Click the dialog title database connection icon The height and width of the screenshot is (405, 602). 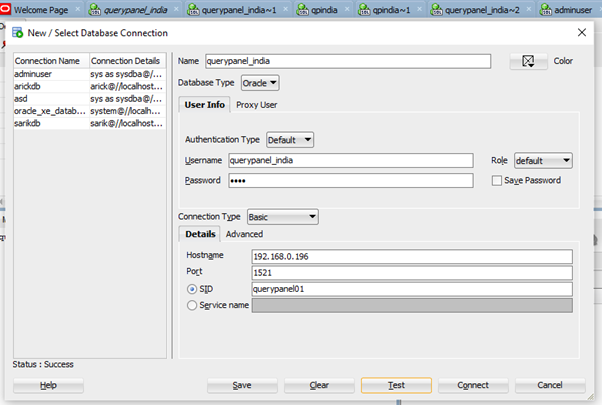18,33
